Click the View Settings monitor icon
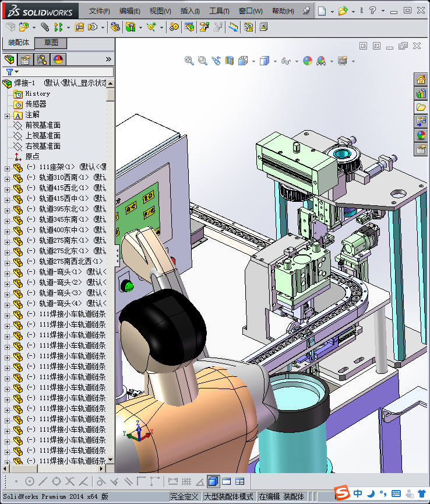The image size is (430, 504). point(343,61)
